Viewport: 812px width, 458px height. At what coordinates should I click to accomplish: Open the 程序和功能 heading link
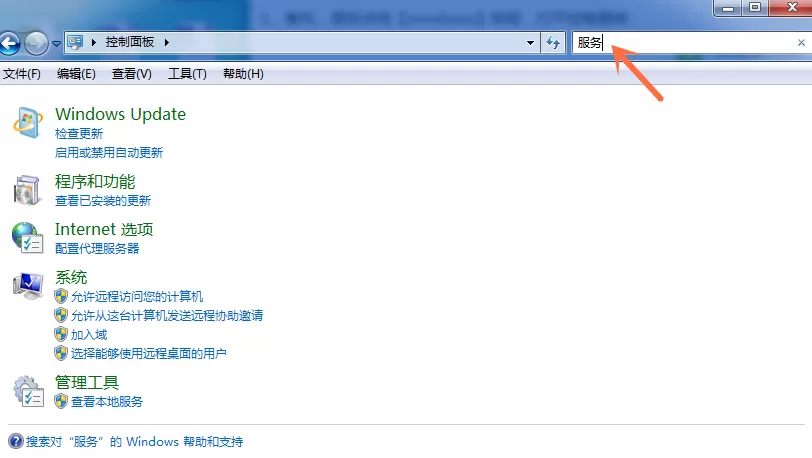(95, 182)
